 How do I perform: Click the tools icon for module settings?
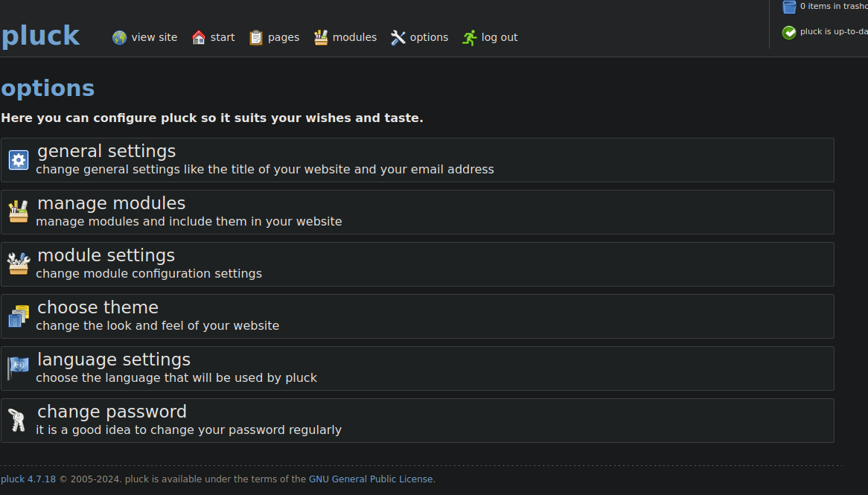(x=19, y=264)
